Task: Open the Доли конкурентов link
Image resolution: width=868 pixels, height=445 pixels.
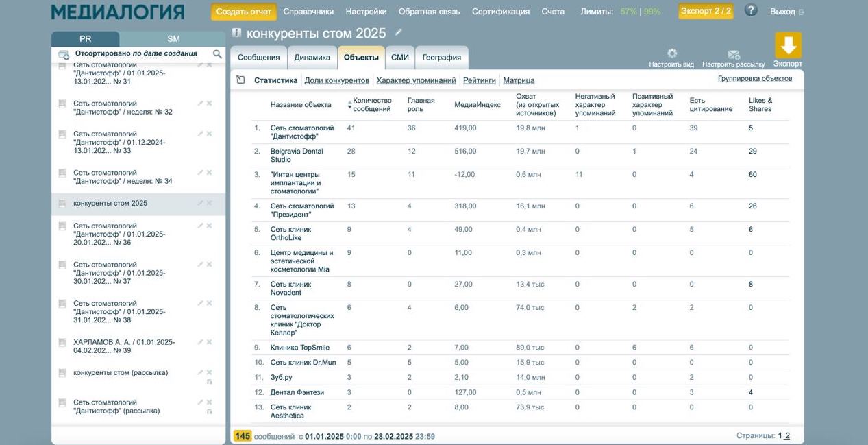Action: [336, 80]
